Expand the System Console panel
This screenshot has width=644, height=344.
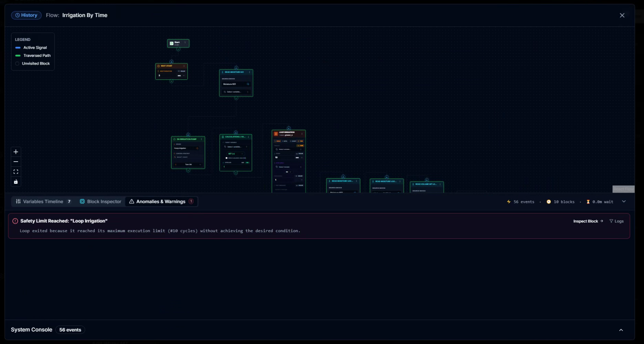pos(621,330)
